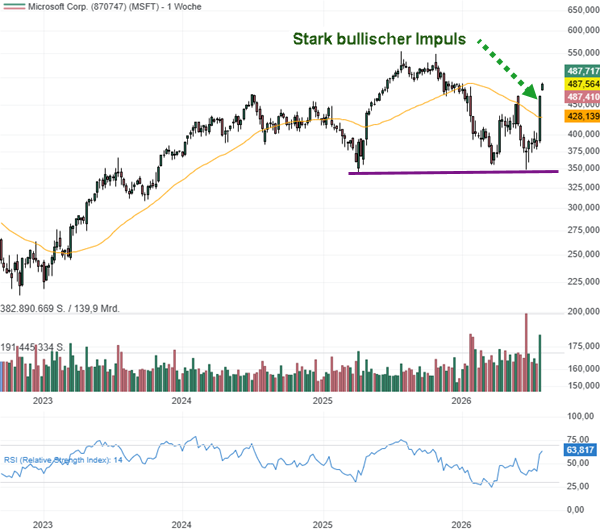Click the pink price tag 487,410
The height and width of the screenshot is (532, 600).
pos(582,96)
